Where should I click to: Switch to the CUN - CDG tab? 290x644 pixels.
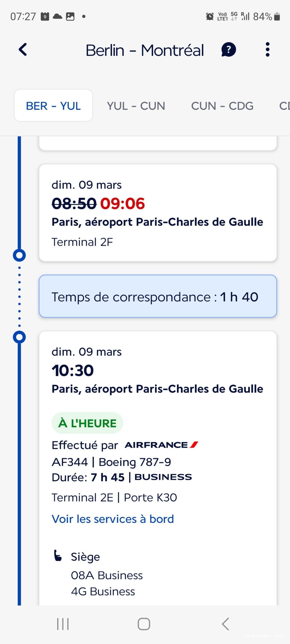pyautogui.click(x=222, y=106)
